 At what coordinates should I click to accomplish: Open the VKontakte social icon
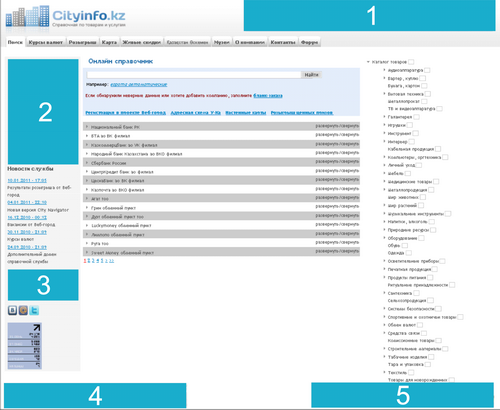click(12, 310)
